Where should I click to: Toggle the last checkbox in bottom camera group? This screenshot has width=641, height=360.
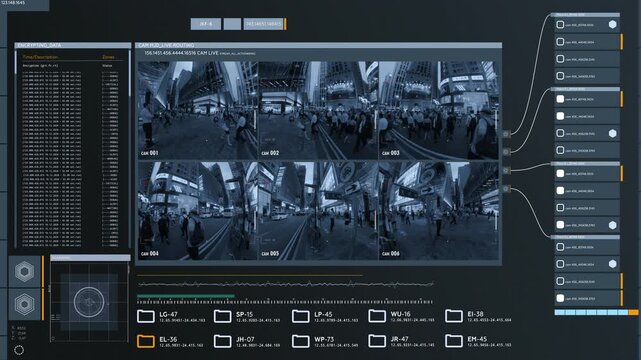(x=560, y=298)
